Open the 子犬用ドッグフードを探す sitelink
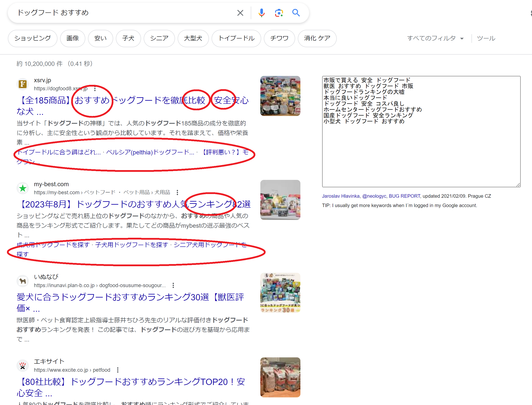The height and width of the screenshot is (405, 532). 131,245
